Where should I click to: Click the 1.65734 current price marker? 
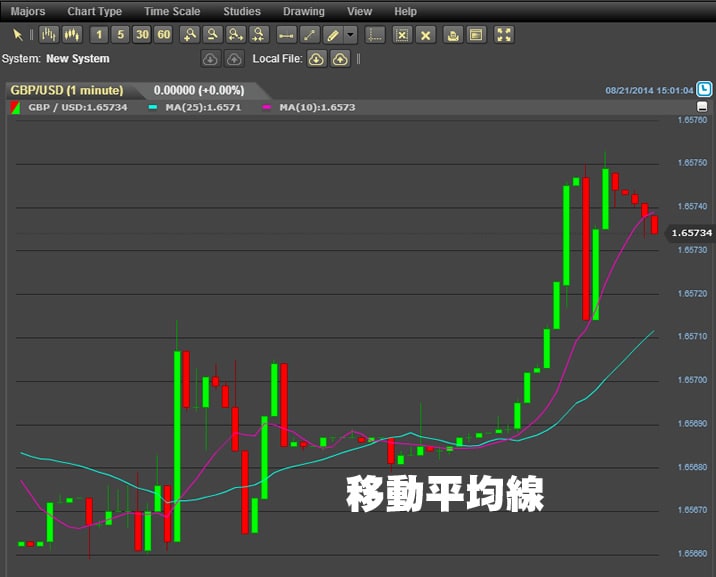point(690,233)
